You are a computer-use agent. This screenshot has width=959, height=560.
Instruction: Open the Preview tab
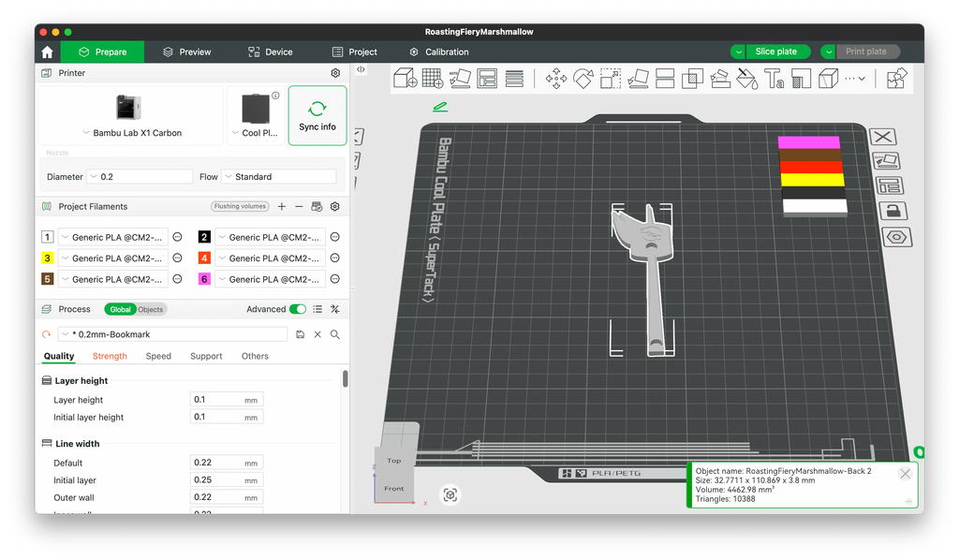(186, 52)
